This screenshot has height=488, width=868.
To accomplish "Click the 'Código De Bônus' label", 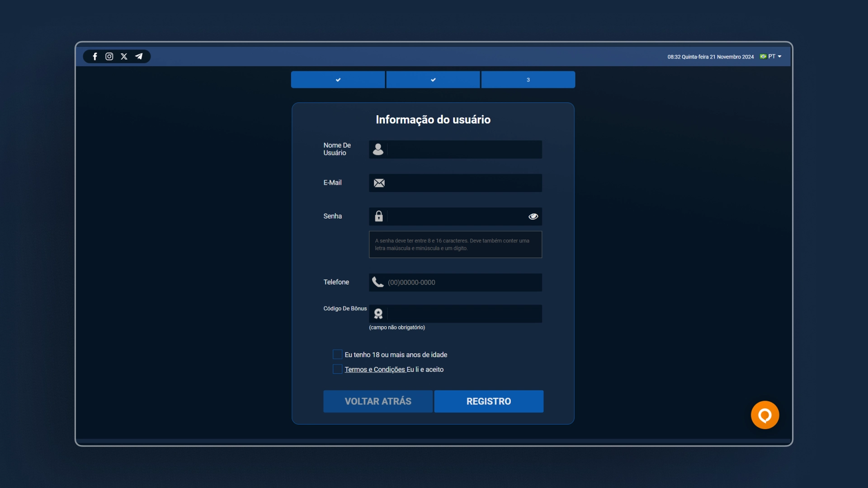I will (345, 309).
